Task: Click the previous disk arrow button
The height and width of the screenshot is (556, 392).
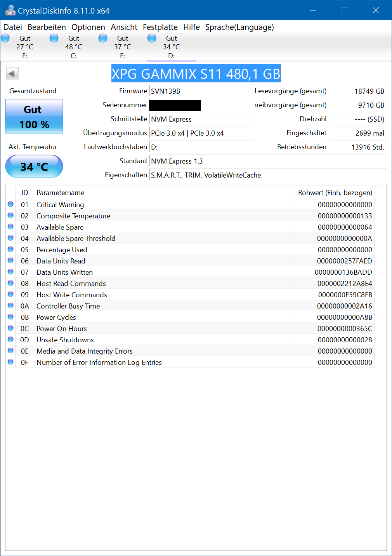Action: tap(12, 73)
